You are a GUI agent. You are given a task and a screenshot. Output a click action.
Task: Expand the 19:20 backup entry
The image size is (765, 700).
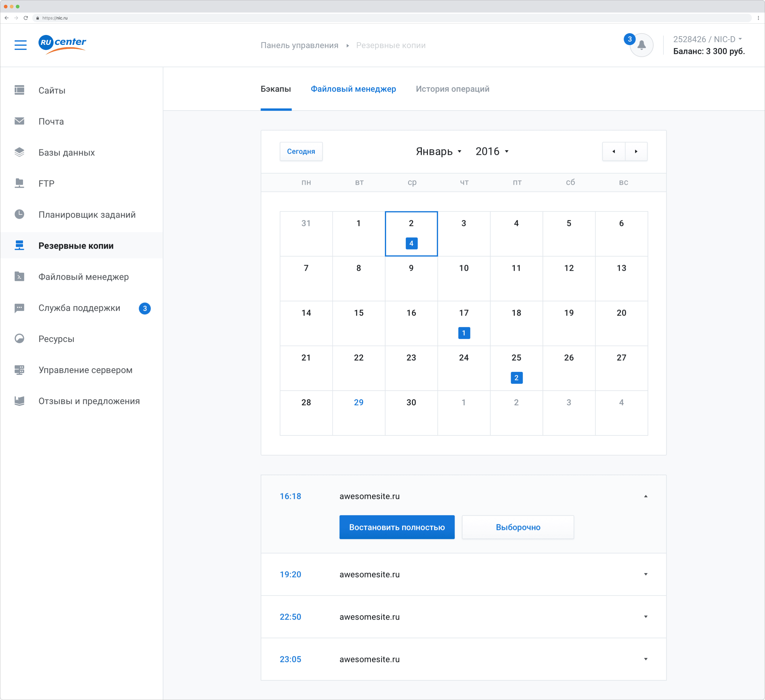(x=645, y=574)
